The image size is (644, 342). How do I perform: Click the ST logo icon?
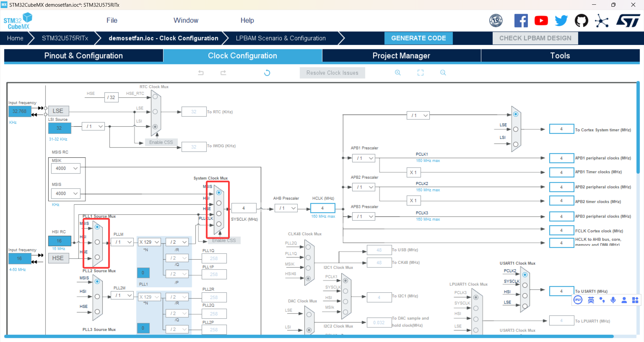628,21
